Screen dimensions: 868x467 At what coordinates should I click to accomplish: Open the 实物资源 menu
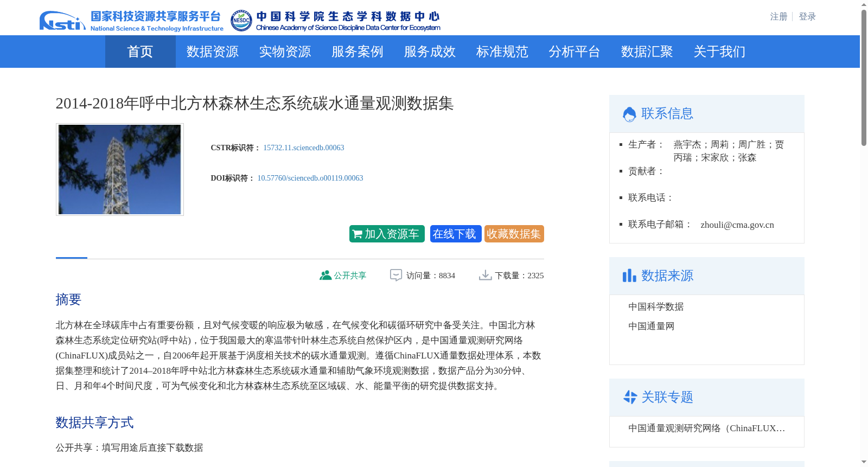pyautogui.click(x=285, y=52)
